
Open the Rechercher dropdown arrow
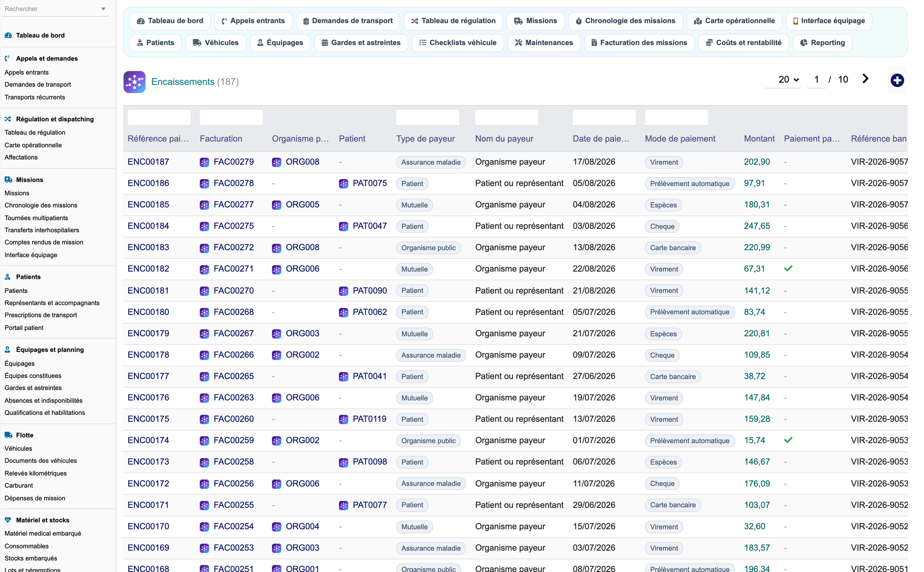click(104, 9)
